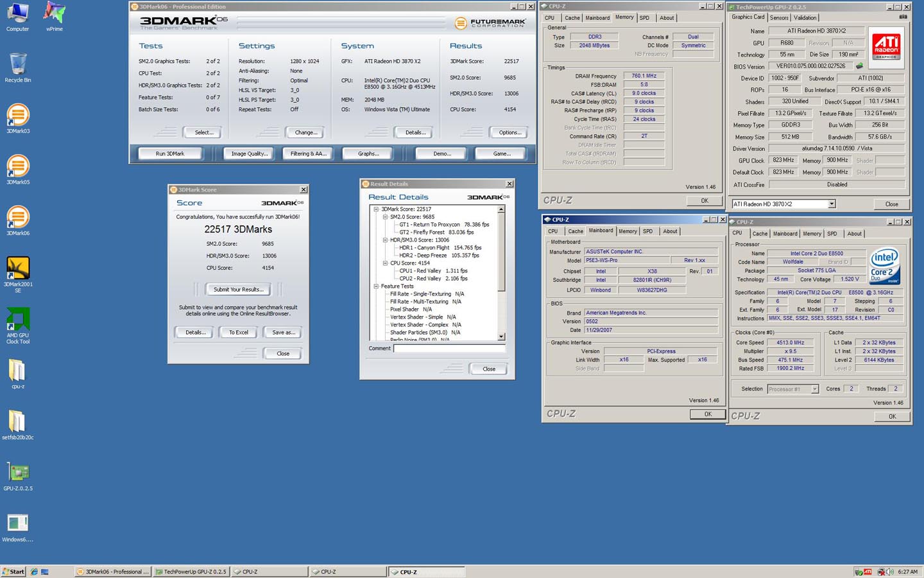
Task: Launch the wPrime desktop shortcut
Action: click(x=55, y=17)
